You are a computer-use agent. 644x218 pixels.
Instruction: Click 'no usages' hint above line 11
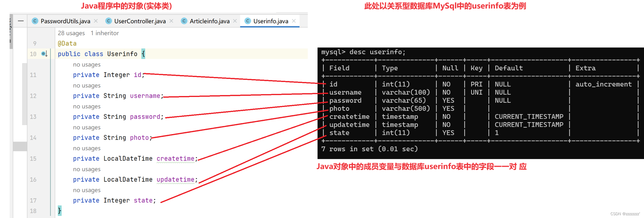click(x=87, y=65)
